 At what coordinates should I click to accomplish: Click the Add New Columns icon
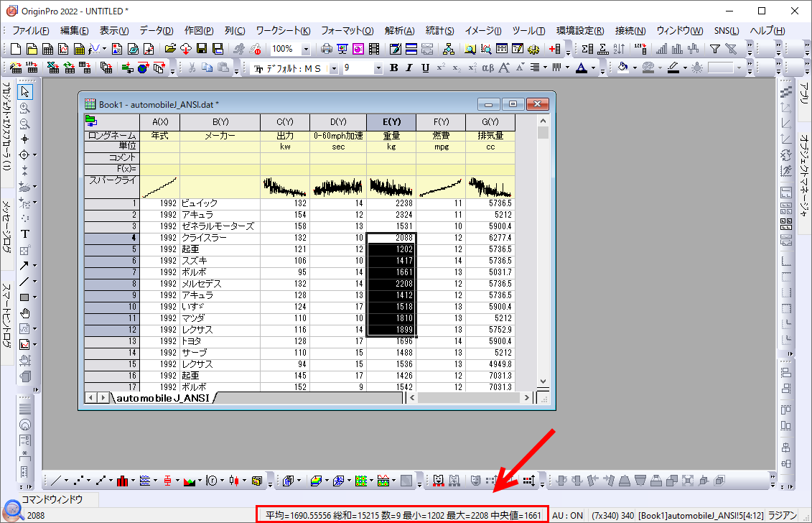(555, 50)
